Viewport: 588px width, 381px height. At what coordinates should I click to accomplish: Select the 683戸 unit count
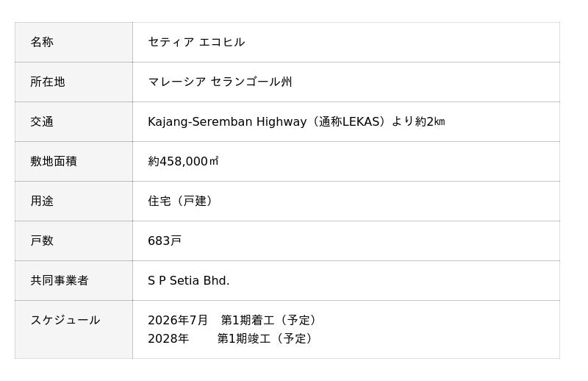click(x=165, y=241)
